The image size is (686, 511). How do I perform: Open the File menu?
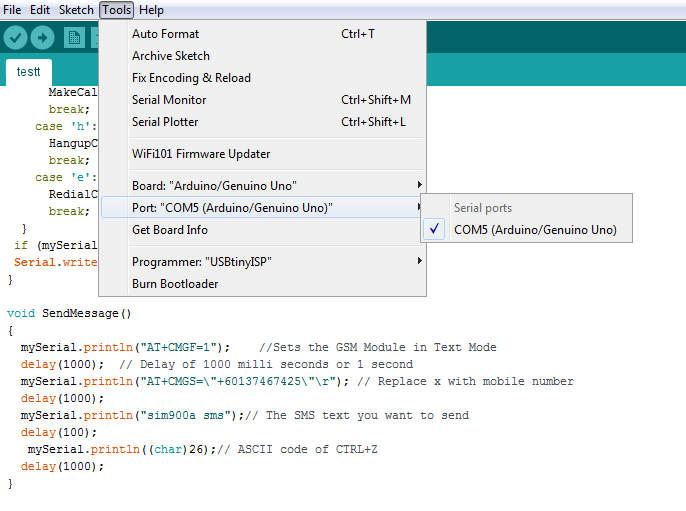pyautogui.click(x=12, y=10)
